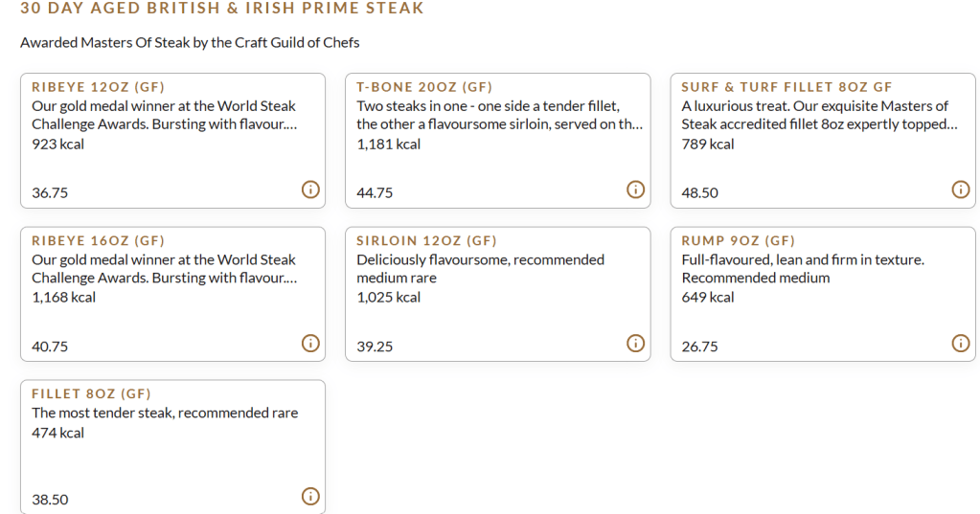Click the 26.75 Rump price
The image size is (980, 514).
coord(699,346)
